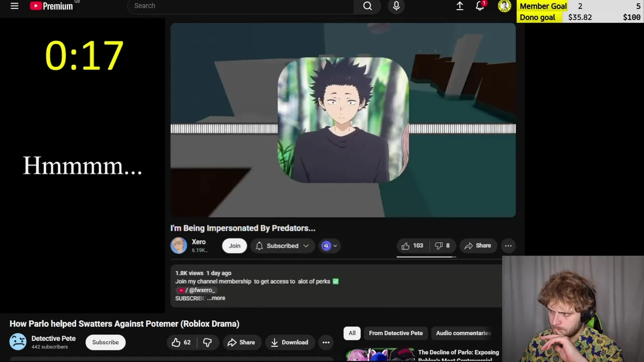This screenshot has height=362, width=644.
Task: Select From Detective Pete chip
Action: [396, 333]
